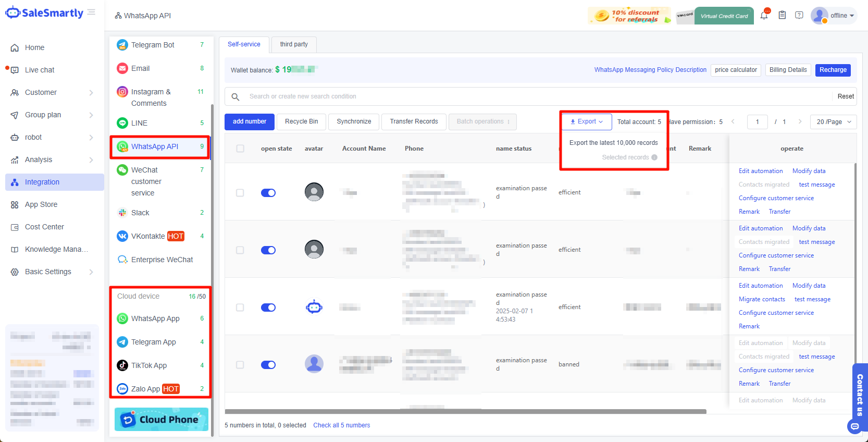Screen dimensions: 868x442
Task: Open the help question mark icon
Action: (x=799, y=15)
